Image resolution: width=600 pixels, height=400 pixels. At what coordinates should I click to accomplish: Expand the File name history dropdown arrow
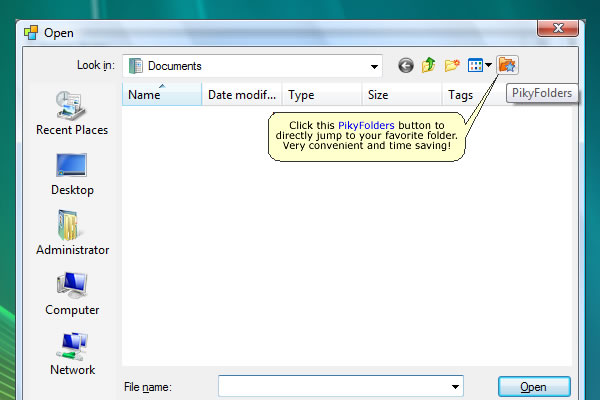pyautogui.click(x=455, y=387)
